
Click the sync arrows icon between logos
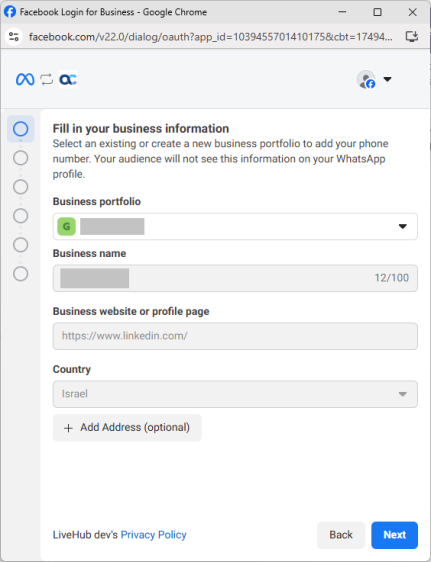(x=47, y=79)
